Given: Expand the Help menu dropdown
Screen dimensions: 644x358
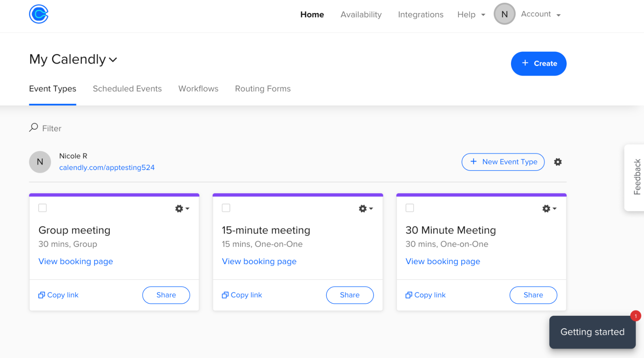Looking at the screenshot, I should (470, 14).
